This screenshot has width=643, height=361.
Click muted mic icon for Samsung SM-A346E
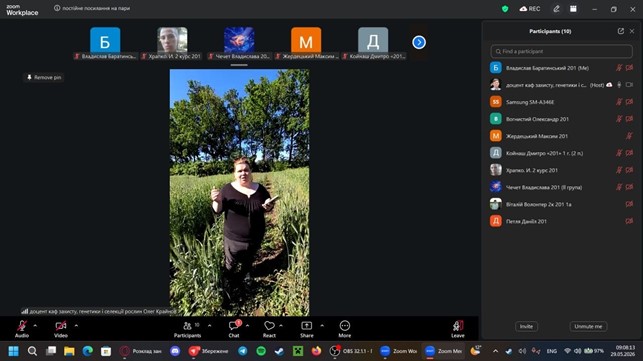(x=619, y=102)
